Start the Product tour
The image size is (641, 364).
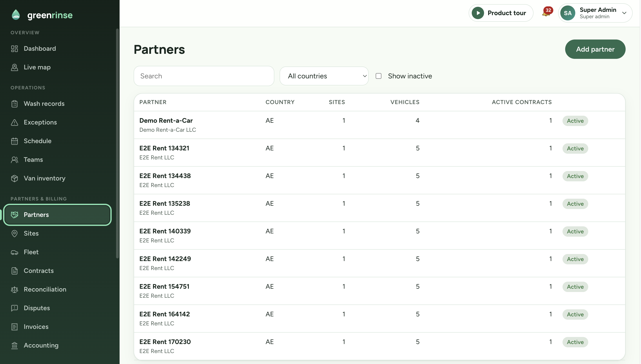(x=501, y=13)
